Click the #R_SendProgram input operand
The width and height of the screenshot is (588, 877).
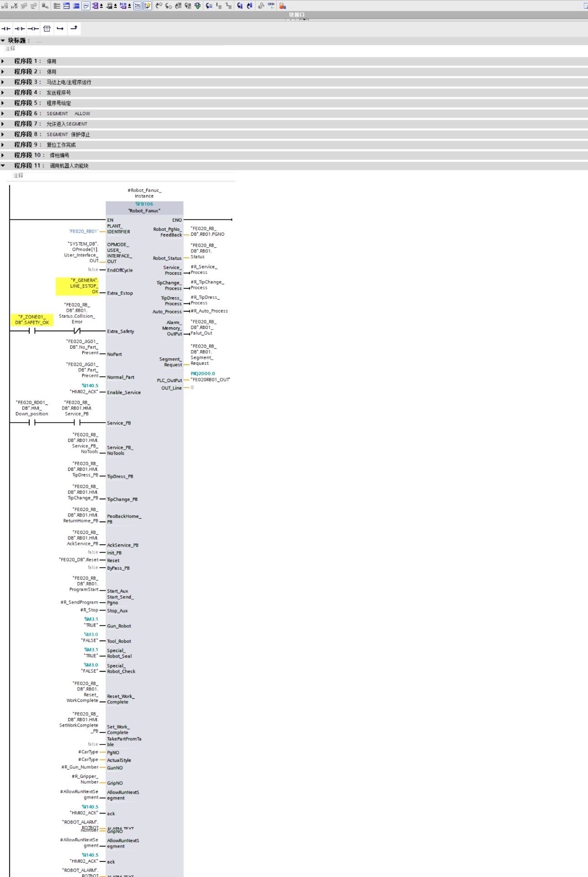(x=79, y=602)
